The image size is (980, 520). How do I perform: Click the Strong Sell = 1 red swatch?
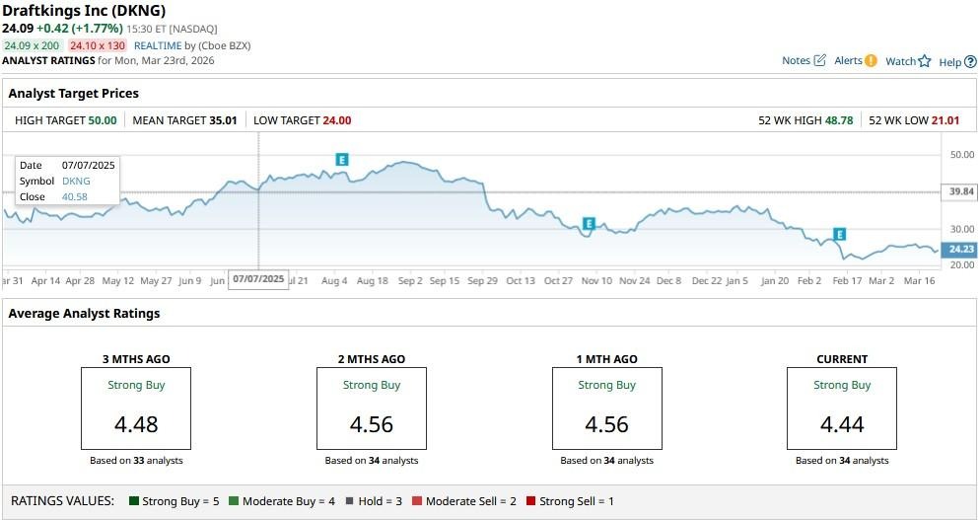point(530,500)
